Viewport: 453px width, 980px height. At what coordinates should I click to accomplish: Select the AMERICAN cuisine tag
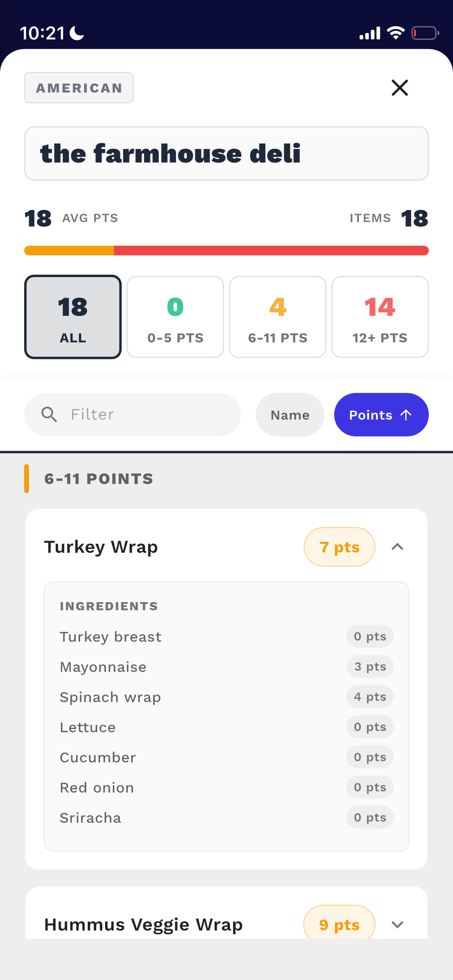click(x=79, y=88)
